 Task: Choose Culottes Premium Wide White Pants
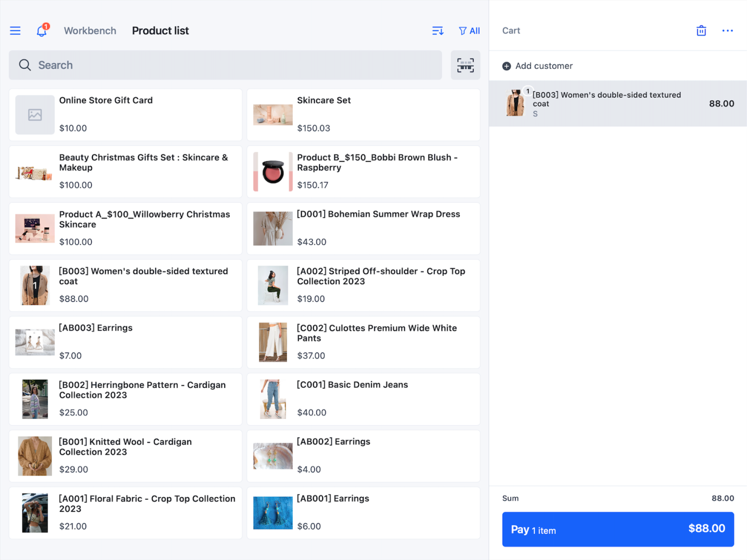point(363,342)
